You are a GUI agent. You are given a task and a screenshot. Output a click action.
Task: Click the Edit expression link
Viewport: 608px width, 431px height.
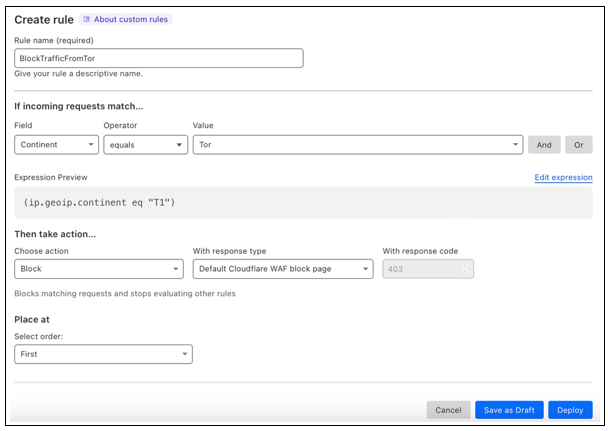(x=563, y=177)
